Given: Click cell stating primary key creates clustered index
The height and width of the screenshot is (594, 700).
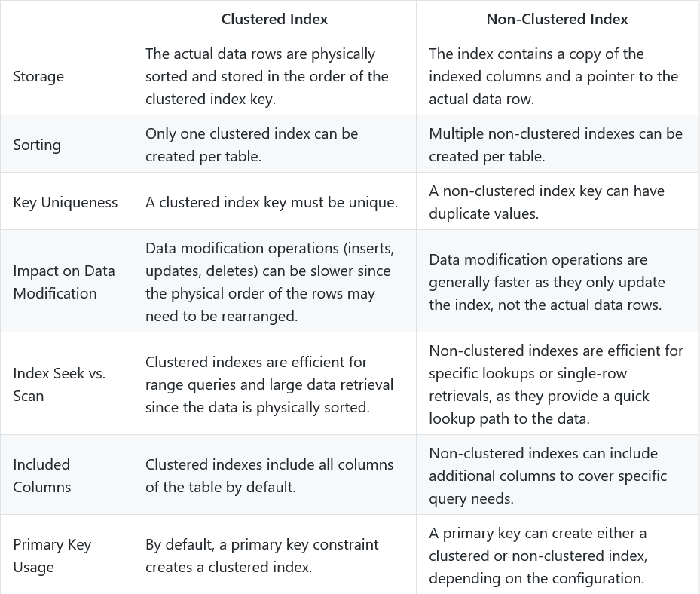Looking at the screenshot, I should [261, 555].
